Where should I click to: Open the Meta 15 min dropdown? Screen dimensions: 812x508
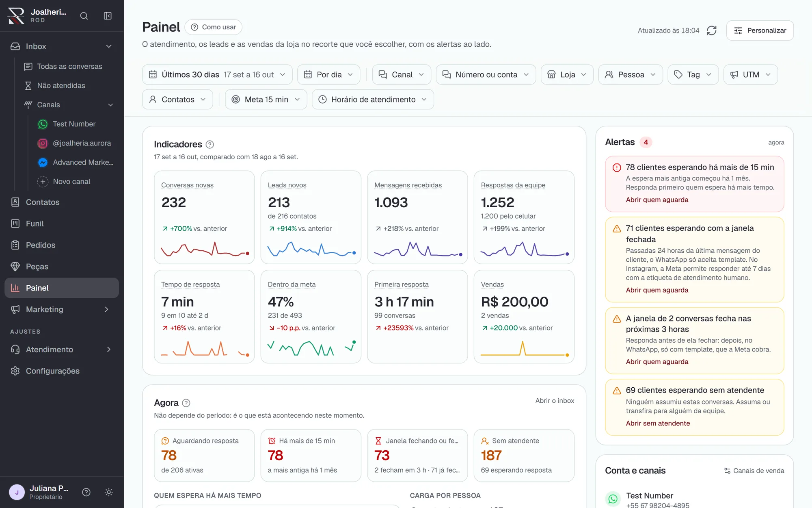point(266,100)
